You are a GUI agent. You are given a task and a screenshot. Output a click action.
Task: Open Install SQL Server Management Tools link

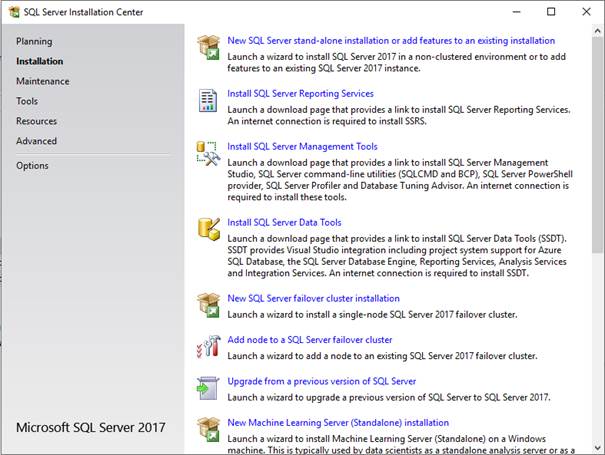[302, 147]
